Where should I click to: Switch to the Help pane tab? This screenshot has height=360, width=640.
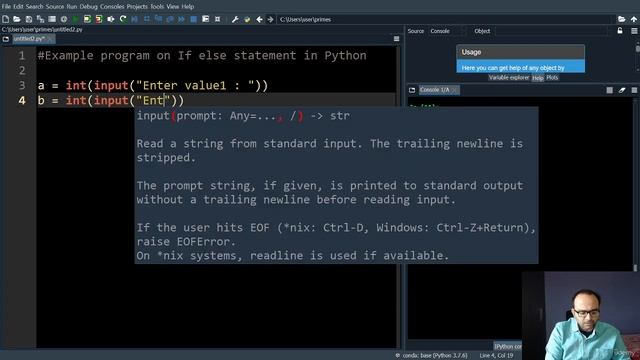click(x=538, y=78)
